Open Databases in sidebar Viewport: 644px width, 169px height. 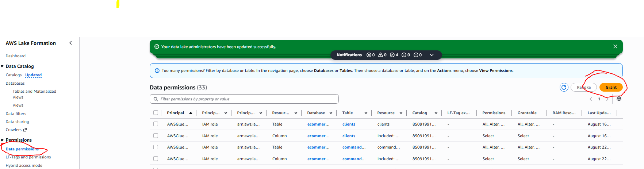point(15,83)
